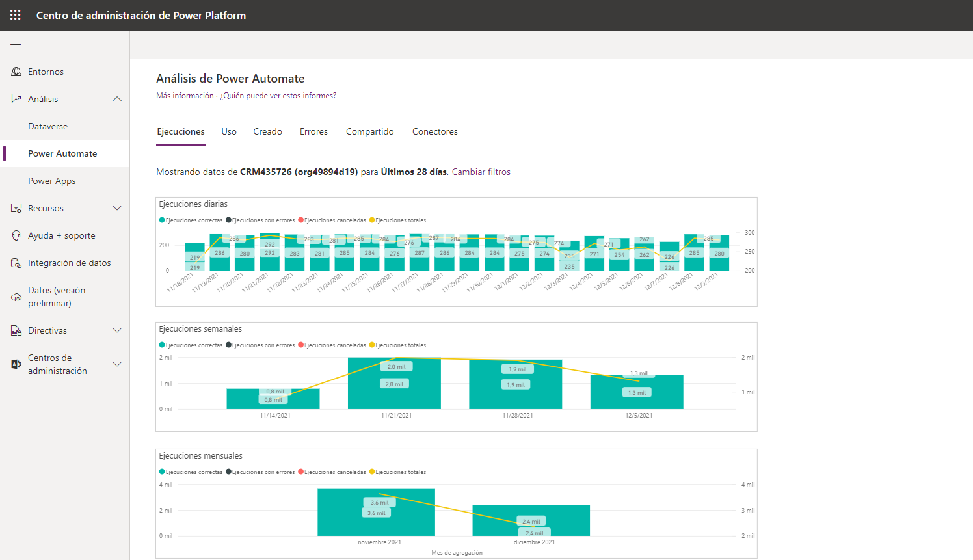Click the Recursos icon in sidebar
973x560 pixels.
click(x=16, y=208)
